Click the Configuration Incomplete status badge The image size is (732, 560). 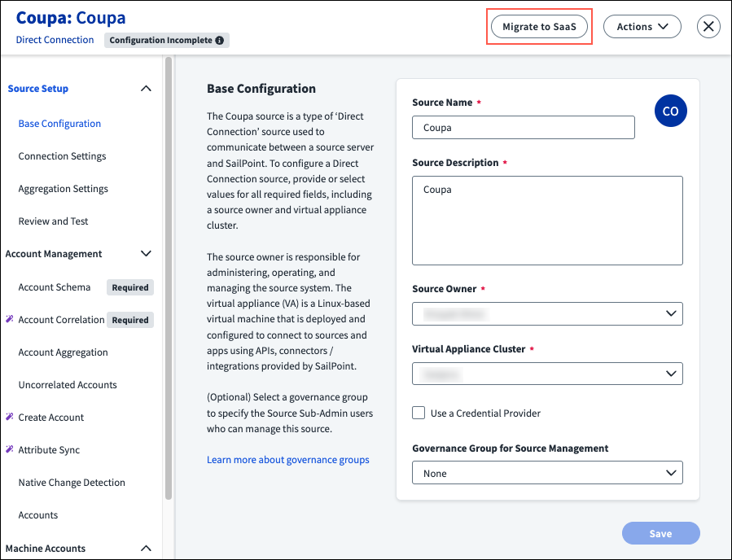(x=167, y=40)
